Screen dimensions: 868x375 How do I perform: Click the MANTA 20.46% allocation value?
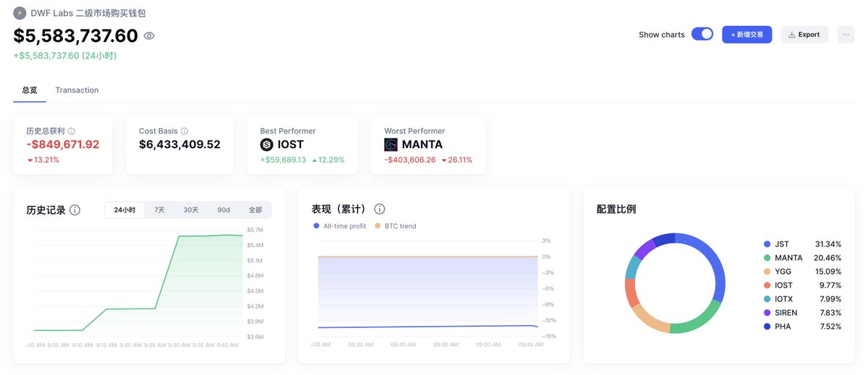click(x=828, y=258)
